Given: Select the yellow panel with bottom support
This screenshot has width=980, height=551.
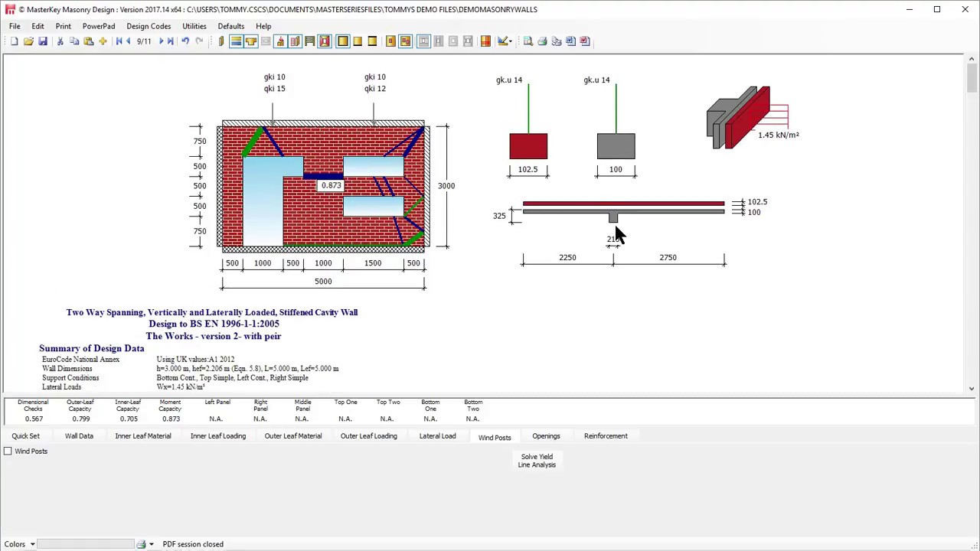Looking at the screenshot, I should pos(358,41).
